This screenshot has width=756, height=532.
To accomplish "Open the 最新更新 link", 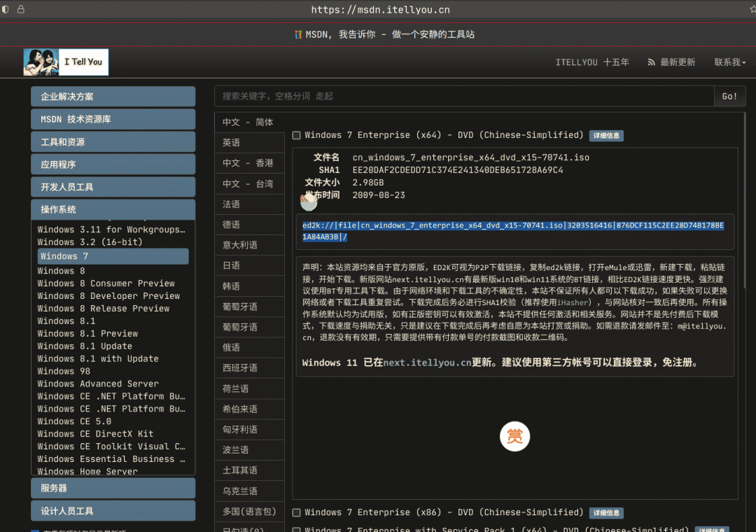I will (678, 62).
